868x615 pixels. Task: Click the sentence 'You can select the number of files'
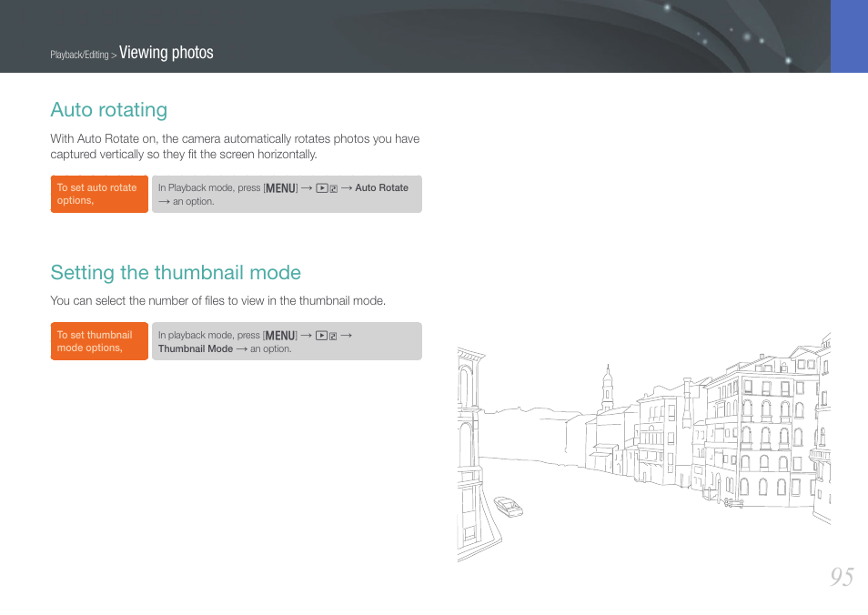pos(217,300)
